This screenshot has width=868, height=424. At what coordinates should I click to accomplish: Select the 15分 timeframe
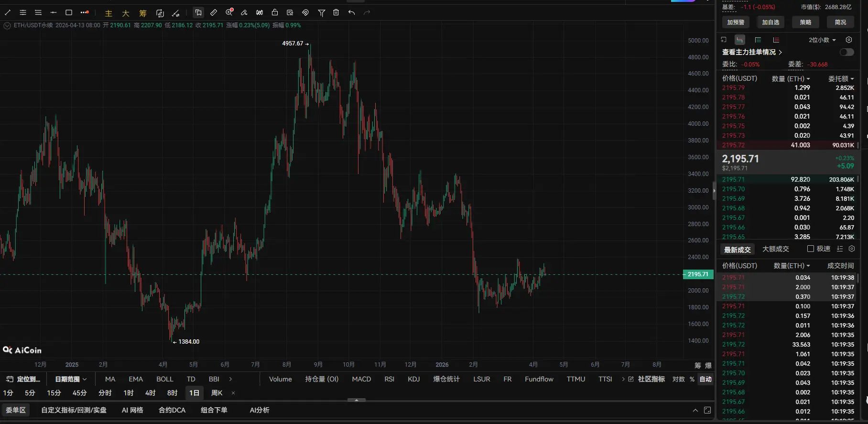(54, 393)
